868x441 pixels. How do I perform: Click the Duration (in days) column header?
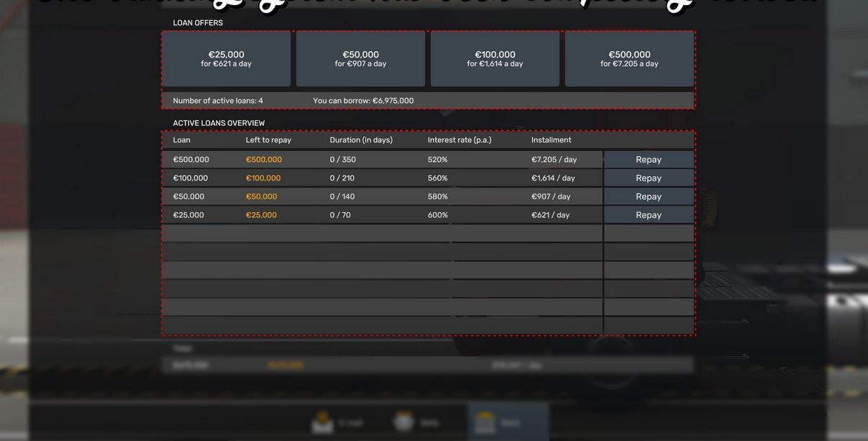coord(361,140)
